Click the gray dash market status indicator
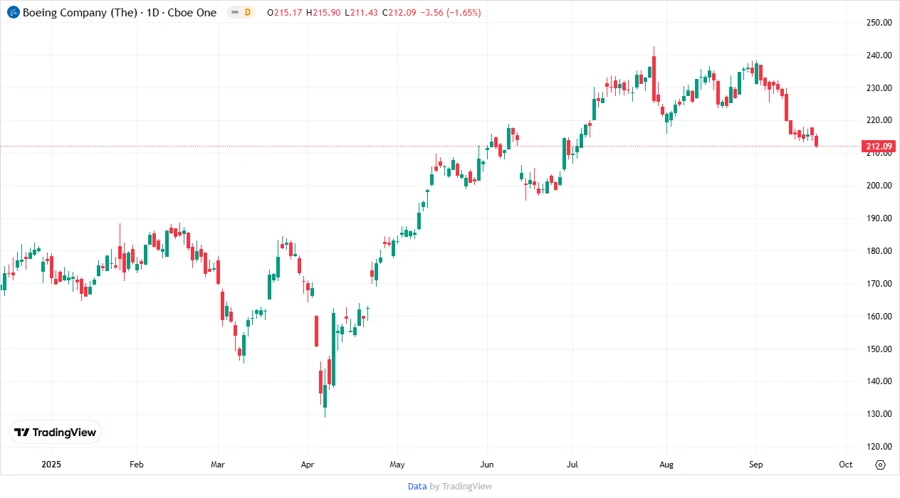This screenshot has width=900, height=498. pyautogui.click(x=235, y=12)
